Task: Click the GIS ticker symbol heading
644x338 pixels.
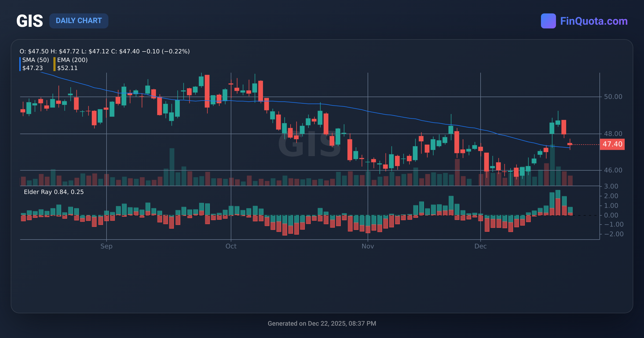Action: pos(30,21)
